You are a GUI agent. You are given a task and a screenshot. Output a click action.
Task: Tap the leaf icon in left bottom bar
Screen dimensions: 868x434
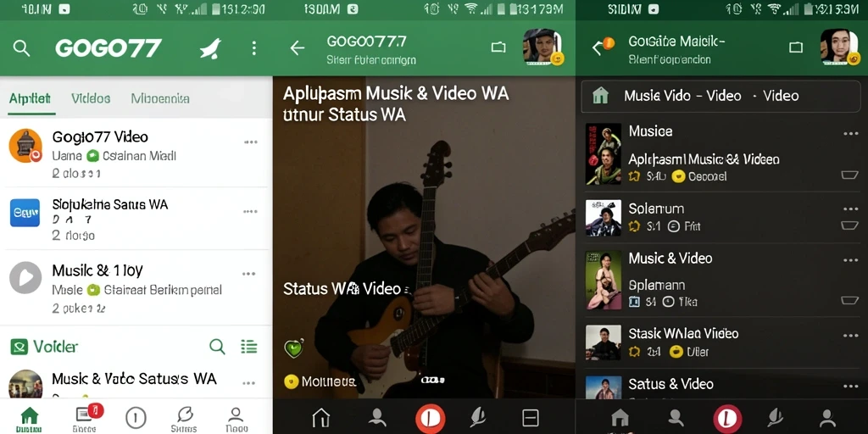click(184, 418)
